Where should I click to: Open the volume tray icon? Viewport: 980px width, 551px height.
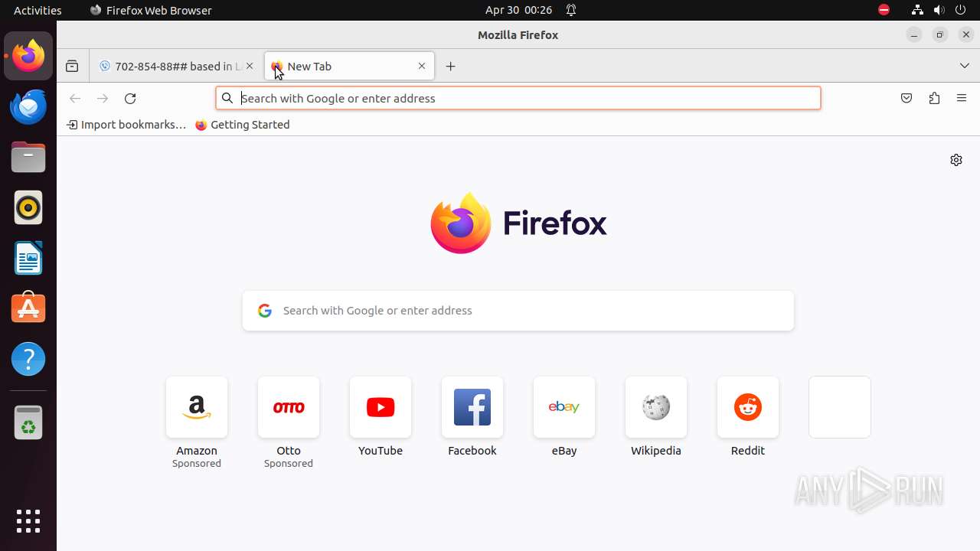[x=939, y=10]
